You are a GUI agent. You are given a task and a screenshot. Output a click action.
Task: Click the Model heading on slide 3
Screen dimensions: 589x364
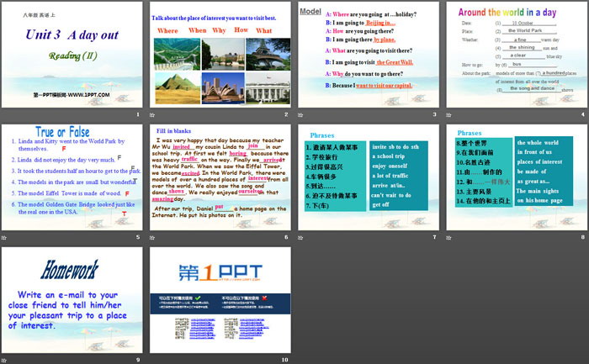pos(310,12)
